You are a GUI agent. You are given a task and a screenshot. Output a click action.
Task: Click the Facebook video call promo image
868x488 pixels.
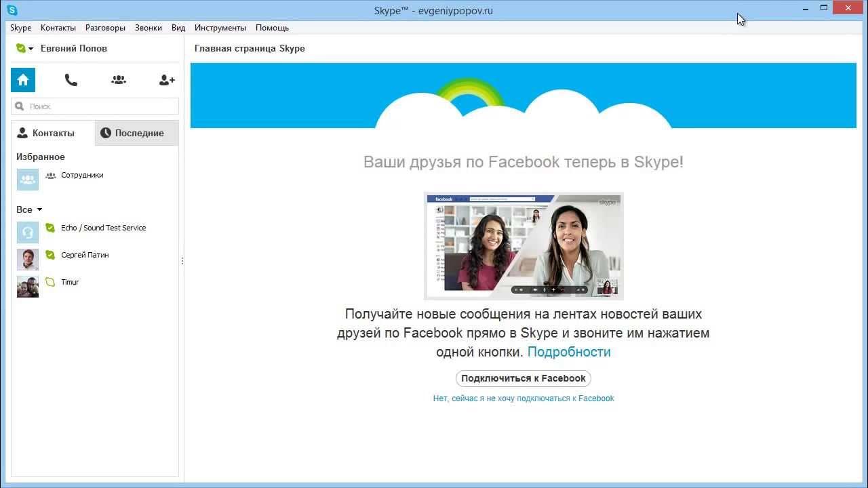524,246
